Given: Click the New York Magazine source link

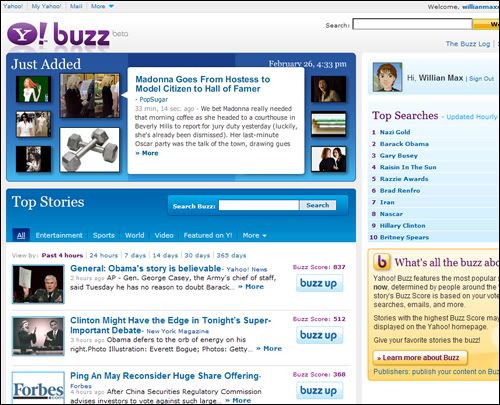Looking at the screenshot, I should (x=178, y=331).
